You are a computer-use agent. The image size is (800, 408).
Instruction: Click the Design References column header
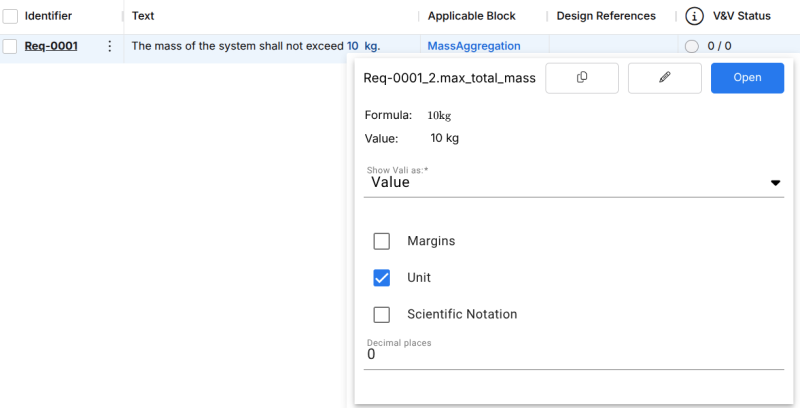click(x=606, y=16)
